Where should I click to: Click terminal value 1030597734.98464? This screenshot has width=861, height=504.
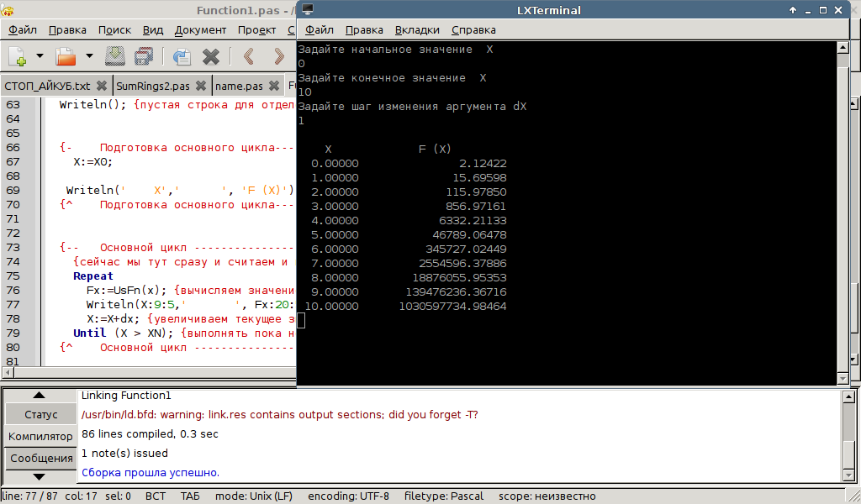452,306
